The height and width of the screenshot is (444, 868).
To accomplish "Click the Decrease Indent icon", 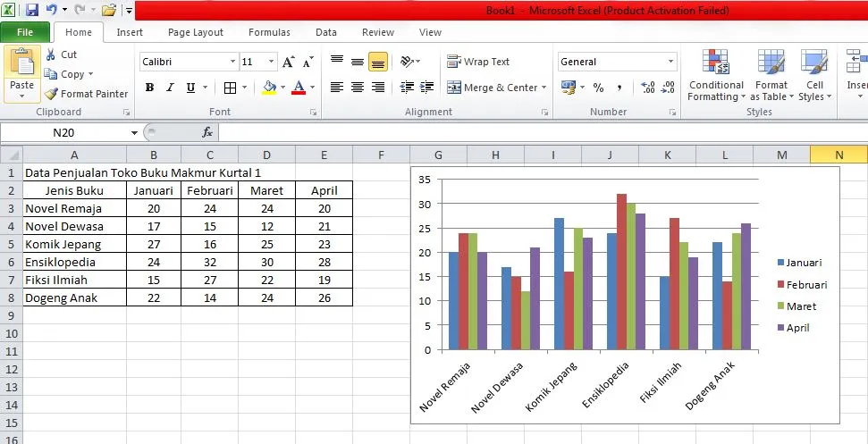I will pos(407,88).
